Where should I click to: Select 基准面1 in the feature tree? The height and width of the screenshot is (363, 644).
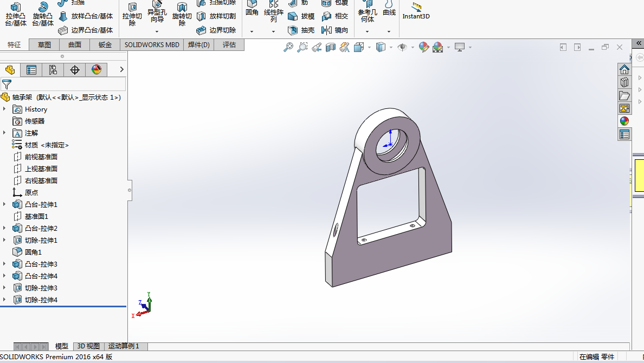pyautogui.click(x=31, y=216)
